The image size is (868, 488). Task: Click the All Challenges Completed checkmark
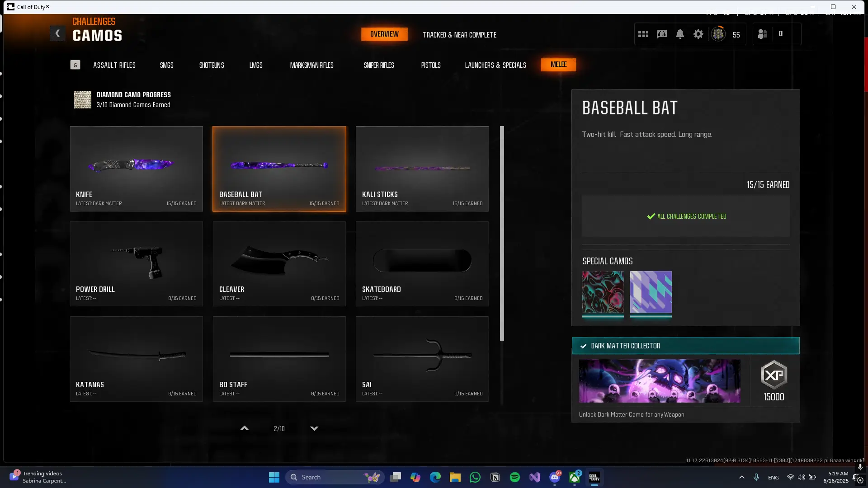[x=651, y=216]
